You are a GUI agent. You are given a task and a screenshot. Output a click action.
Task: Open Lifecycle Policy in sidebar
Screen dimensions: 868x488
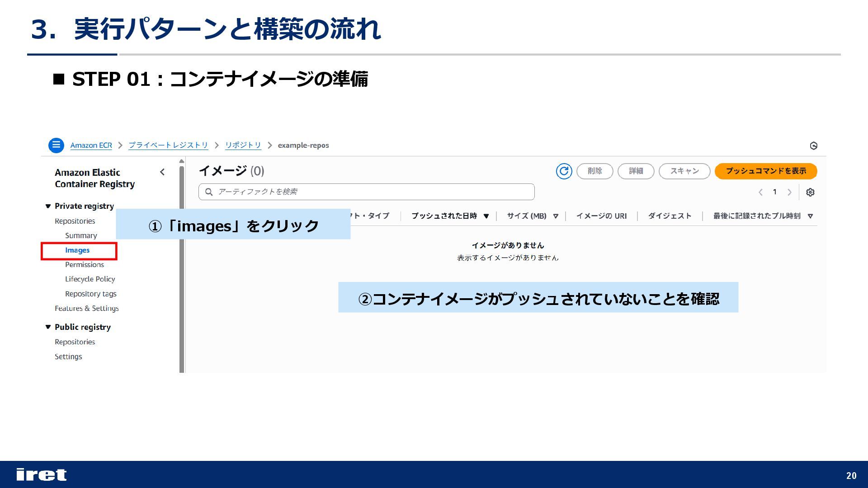click(90, 279)
